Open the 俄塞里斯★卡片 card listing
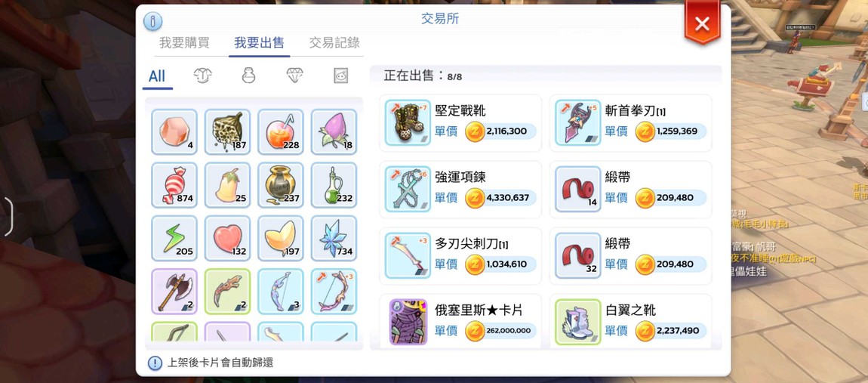Screen dimensions: 868x383 (x=460, y=322)
